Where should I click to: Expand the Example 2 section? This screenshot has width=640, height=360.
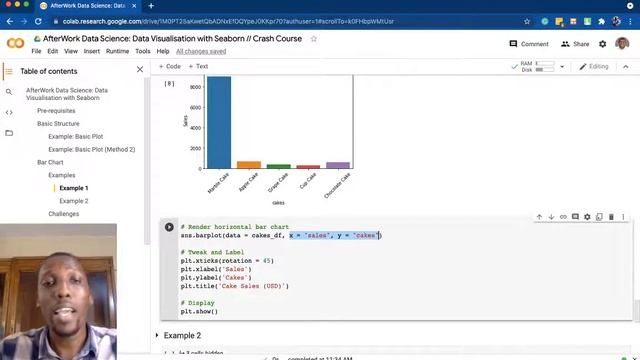coord(157,335)
